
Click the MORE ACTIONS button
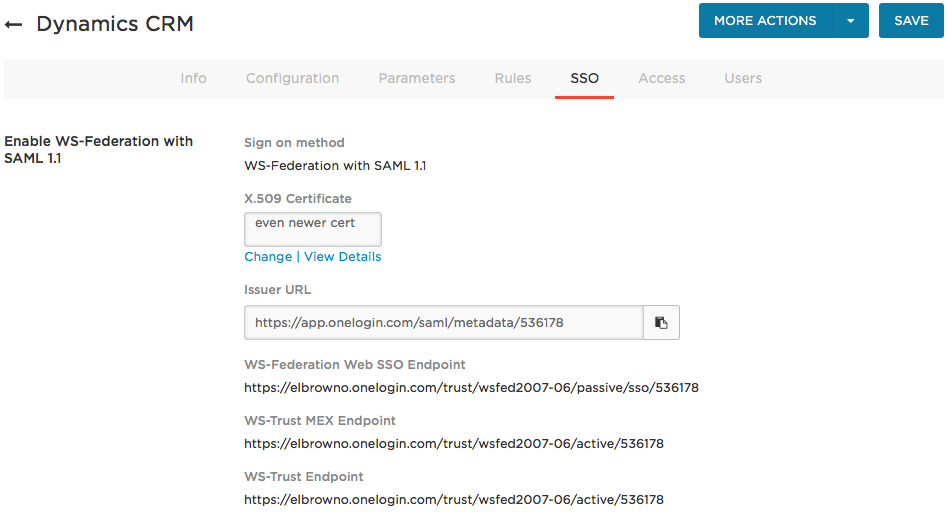[765, 21]
